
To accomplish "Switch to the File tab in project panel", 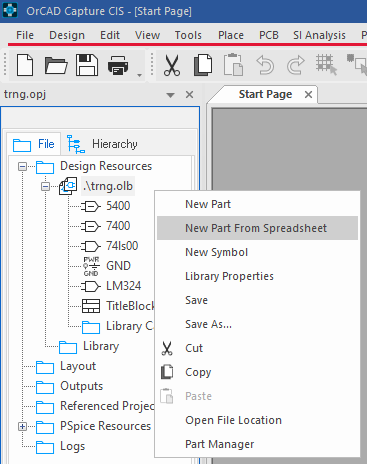I will click(34, 144).
